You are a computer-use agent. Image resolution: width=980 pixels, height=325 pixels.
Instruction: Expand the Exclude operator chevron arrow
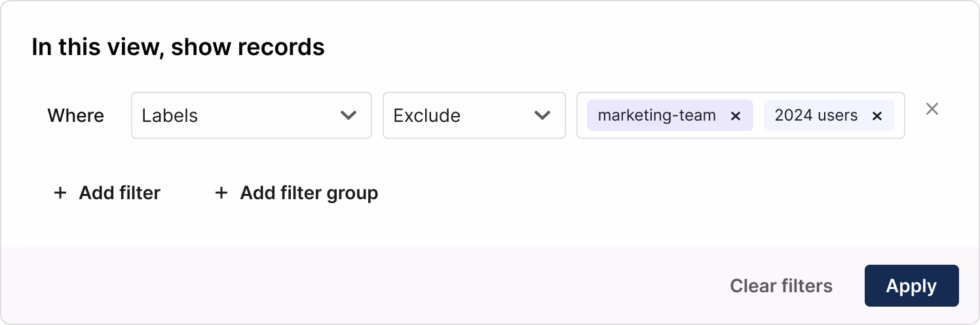pyautogui.click(x=542, y=115)
